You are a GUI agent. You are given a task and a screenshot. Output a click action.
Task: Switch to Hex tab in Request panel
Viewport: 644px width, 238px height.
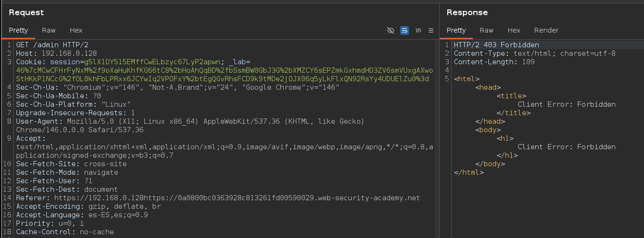[x=76, y=30]
